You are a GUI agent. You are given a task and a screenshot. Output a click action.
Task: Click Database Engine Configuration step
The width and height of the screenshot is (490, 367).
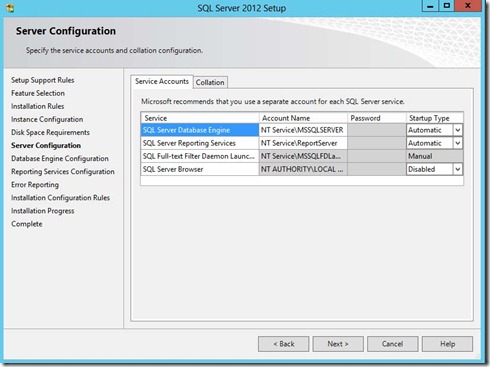point(60,158)
